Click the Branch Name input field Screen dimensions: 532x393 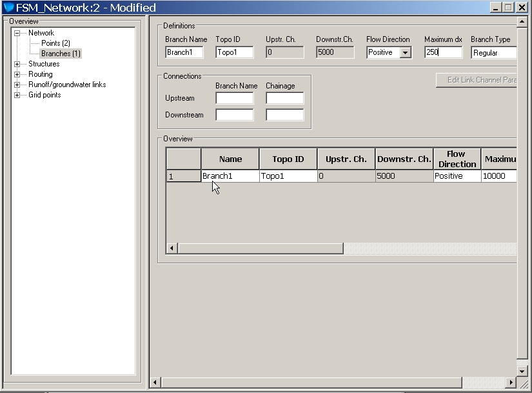[x=184, y=53]
